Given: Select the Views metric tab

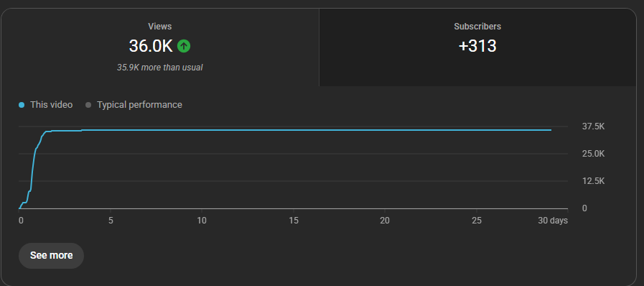Looking at the screenshot, I should pos(160,47).
